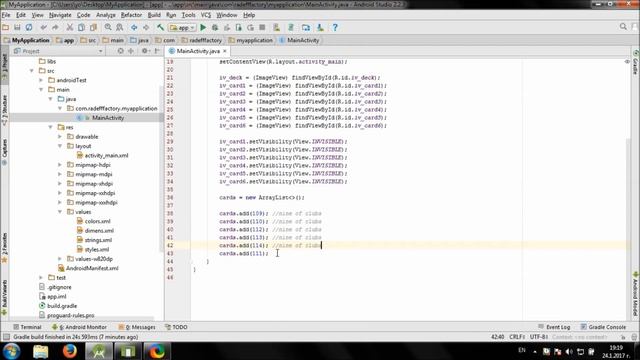Toggle the Android Model side tab
Viewport: 640px width, 360px height.
click(636, 294)
